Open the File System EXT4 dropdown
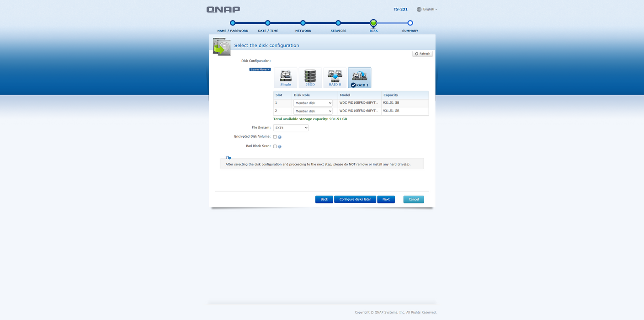Image resolution: width=644 pixels, height=320 pixels. pos(291,128)
